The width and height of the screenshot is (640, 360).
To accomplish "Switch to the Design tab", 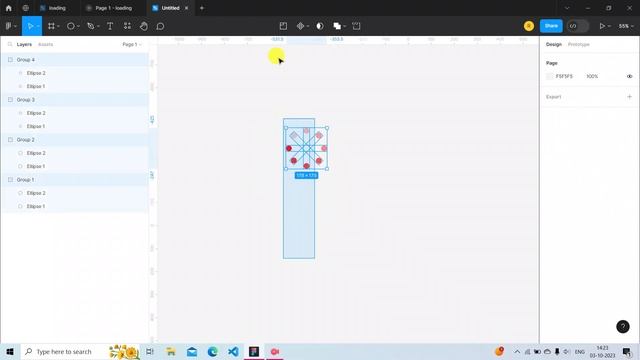I will coord(553,44).
